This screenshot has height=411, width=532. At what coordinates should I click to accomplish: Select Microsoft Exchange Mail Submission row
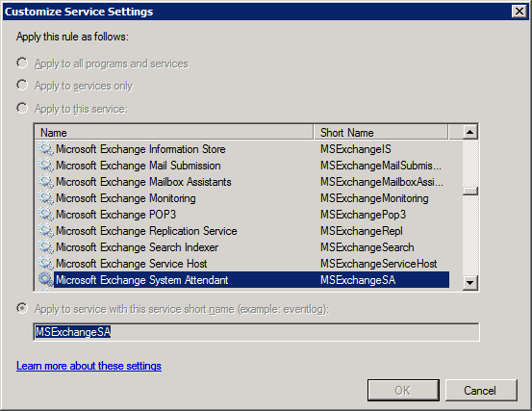[242, 166]
